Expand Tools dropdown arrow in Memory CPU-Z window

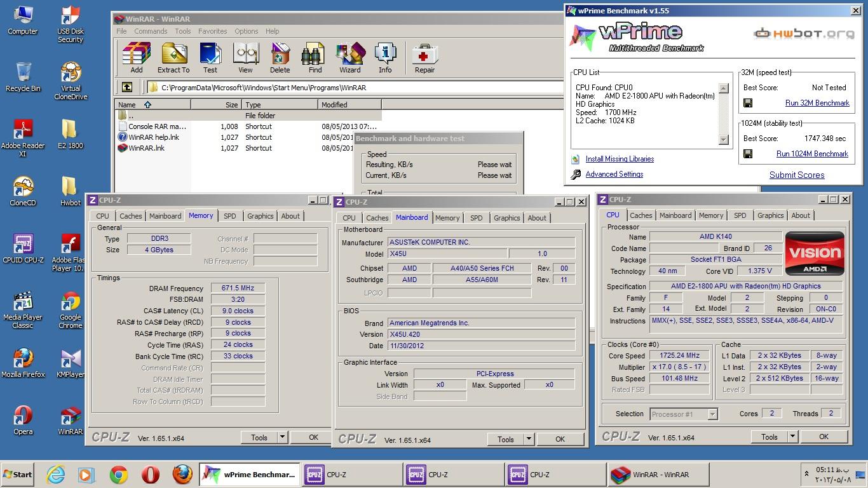coord(283,437)
